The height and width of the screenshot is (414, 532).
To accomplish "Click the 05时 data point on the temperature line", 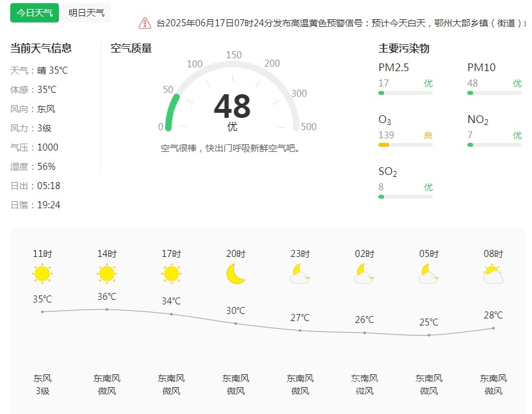I will 429,335.
